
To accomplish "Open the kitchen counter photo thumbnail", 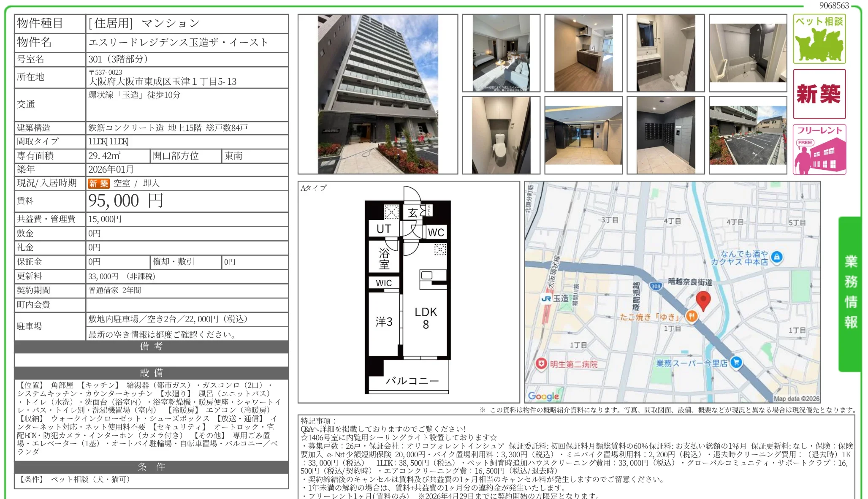I will point(583,53).
